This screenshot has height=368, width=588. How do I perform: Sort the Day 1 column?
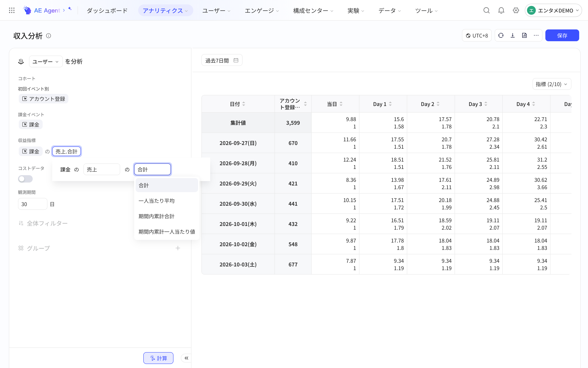pyautogui.click(x=390, y=104)
